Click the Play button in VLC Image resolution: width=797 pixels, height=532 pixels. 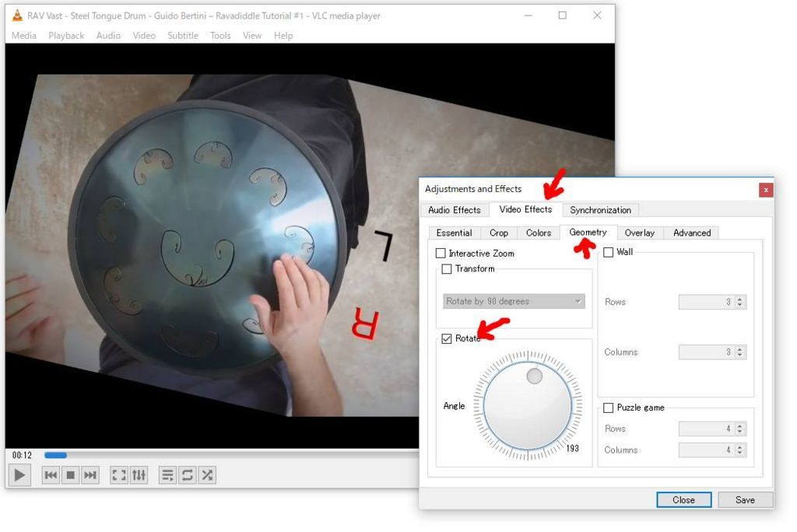tap(19, 475)
